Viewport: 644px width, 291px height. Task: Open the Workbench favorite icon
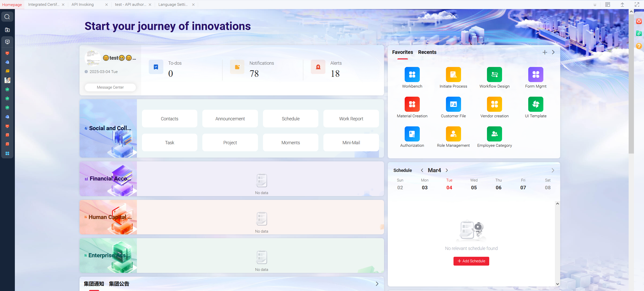(412, 75)
